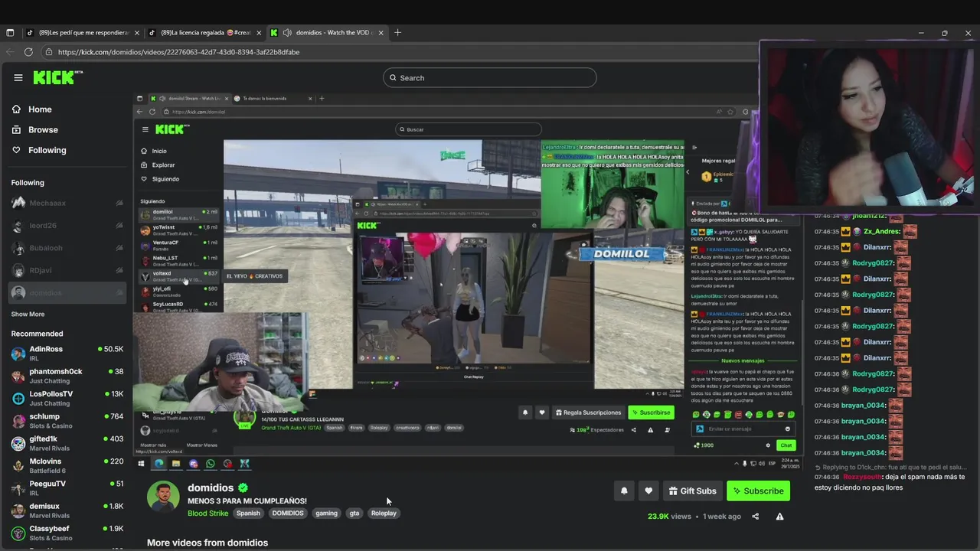Click the File Explorer taskbar icon in the video
Viewport: 980px width, 551px height.
pyautogui.click(x=175, y=464)
